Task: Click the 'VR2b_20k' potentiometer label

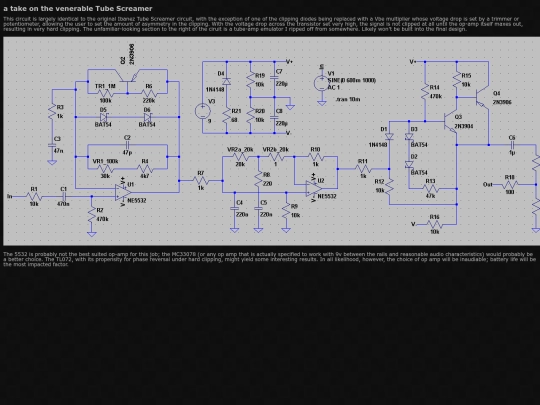Action: point(276,149)
